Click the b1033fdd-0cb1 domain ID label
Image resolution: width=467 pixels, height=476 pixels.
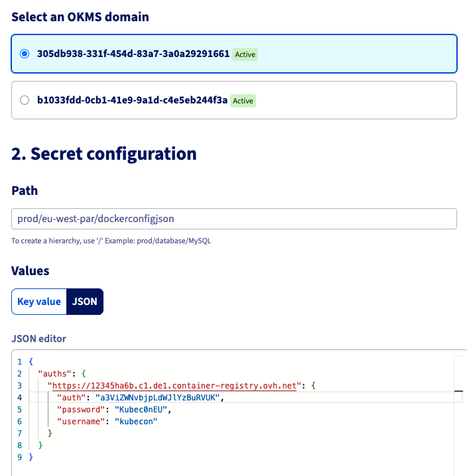pyautogui.click(x=132, y=100)
